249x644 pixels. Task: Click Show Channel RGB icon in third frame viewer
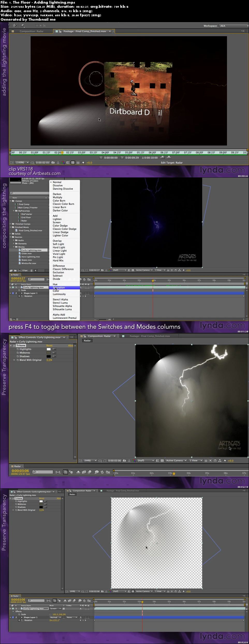click(134, 461)
